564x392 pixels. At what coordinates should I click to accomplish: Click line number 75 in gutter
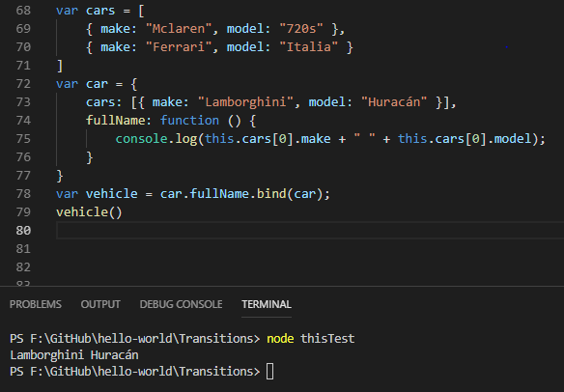click(23, 139)
